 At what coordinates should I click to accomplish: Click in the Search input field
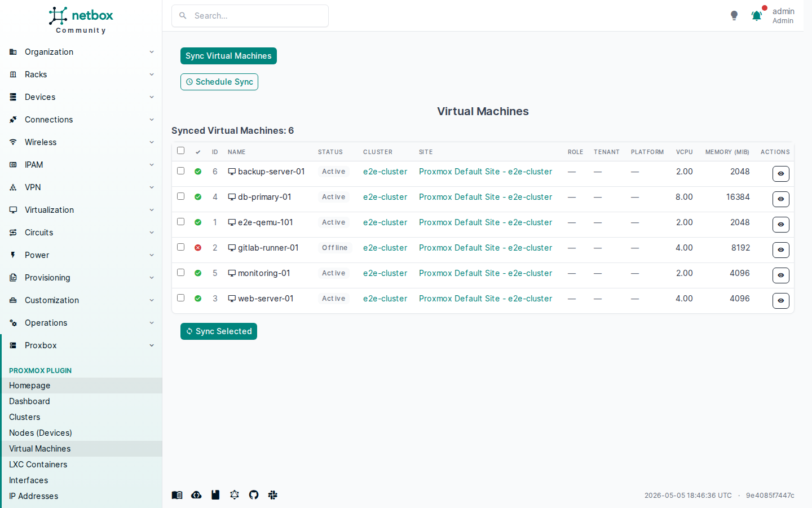(x=250, y=16)
